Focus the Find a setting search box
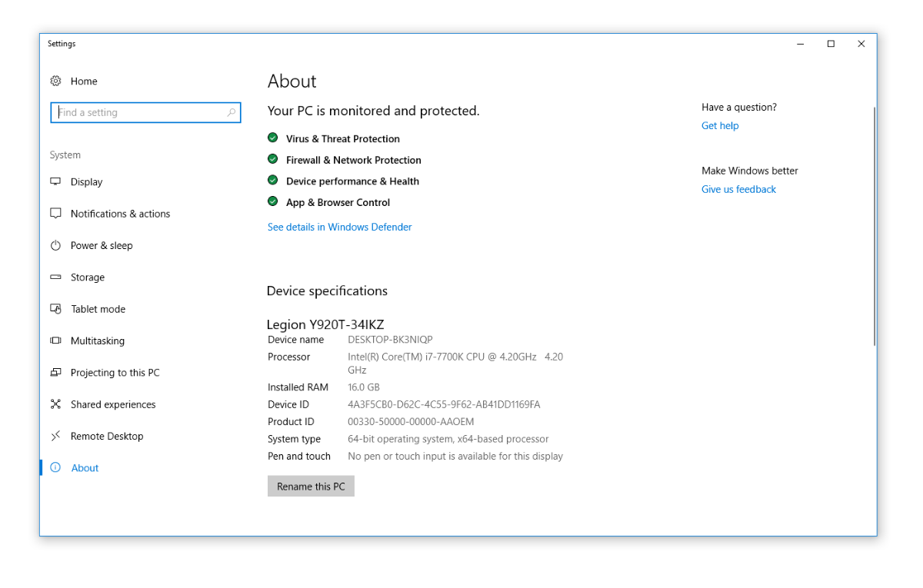 [138, 113]
